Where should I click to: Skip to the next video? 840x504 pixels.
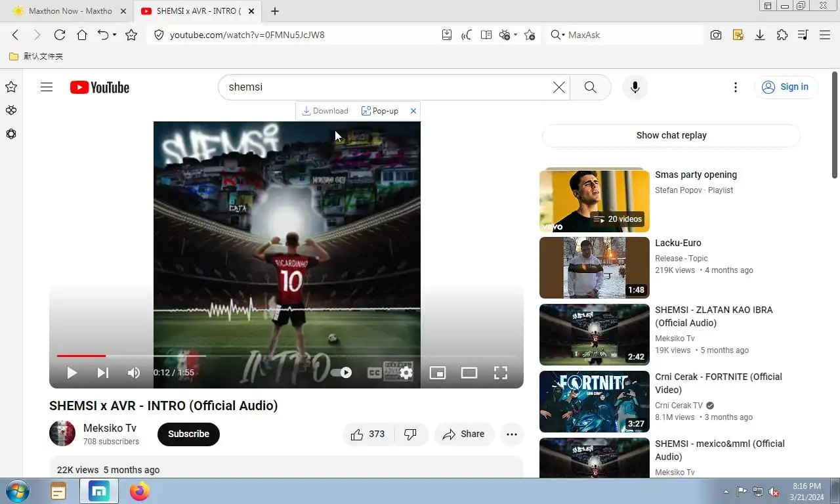pos(103,373)
